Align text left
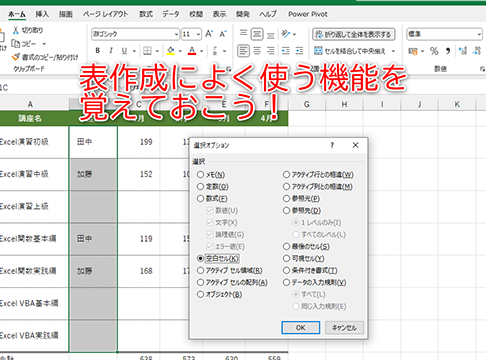This screenshot has height=360, width=486. 243,51
